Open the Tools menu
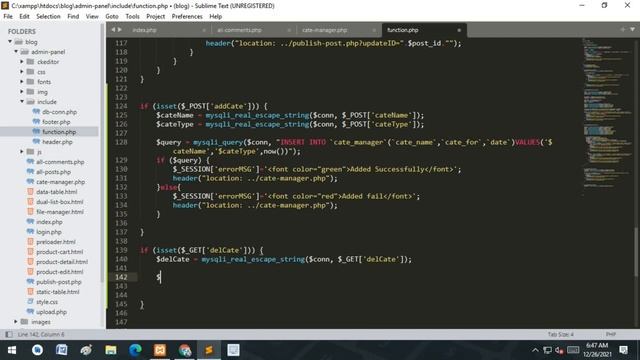Viewport: 640px width, 360px height. coord(132,16)
